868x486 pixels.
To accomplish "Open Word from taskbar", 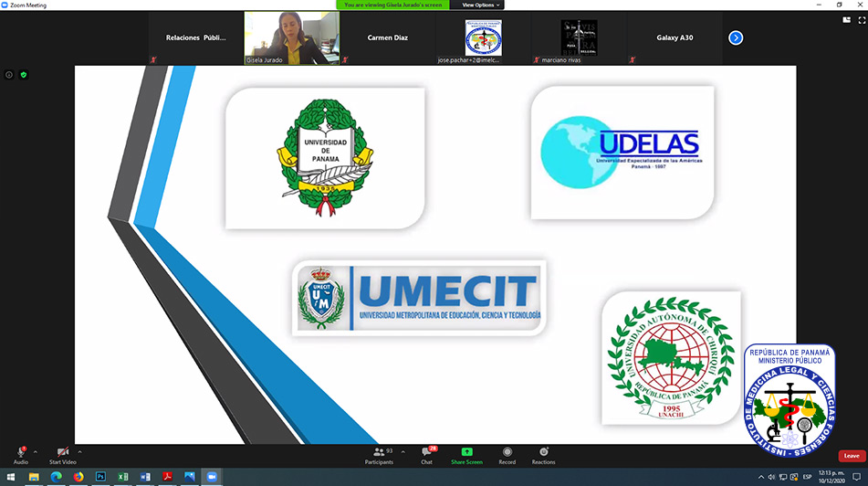I will 145,477.
